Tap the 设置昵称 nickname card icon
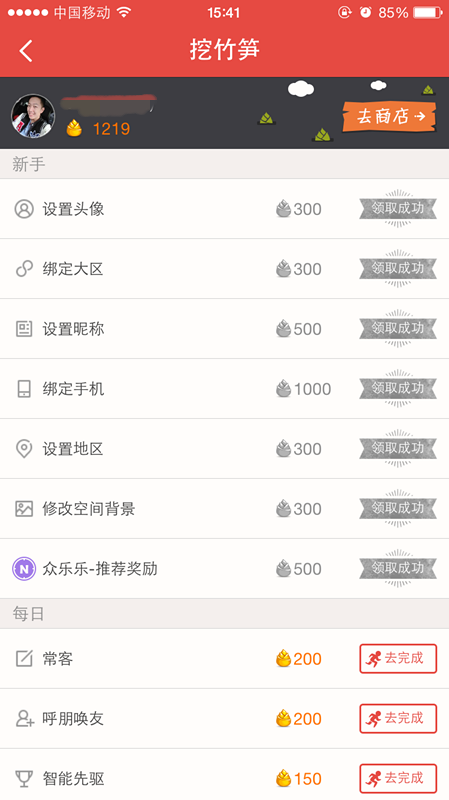Image resolution: width=449 pixels, height=800 pixels. pyautogui.click(x=24, y=329)
